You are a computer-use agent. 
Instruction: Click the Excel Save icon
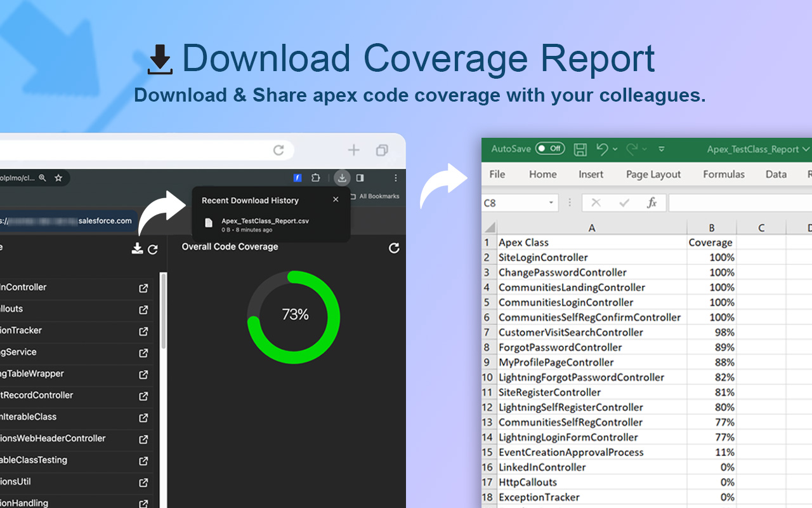pos(580,149)
